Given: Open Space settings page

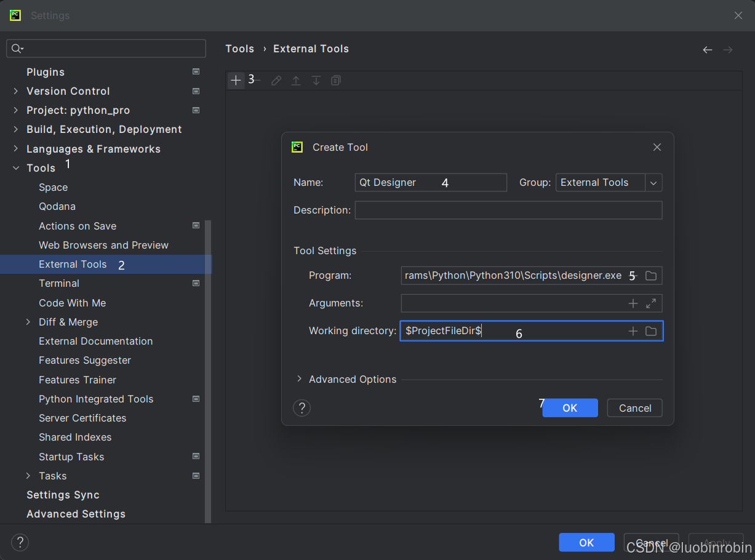Looking at the screenshot, I should point(54,187).
